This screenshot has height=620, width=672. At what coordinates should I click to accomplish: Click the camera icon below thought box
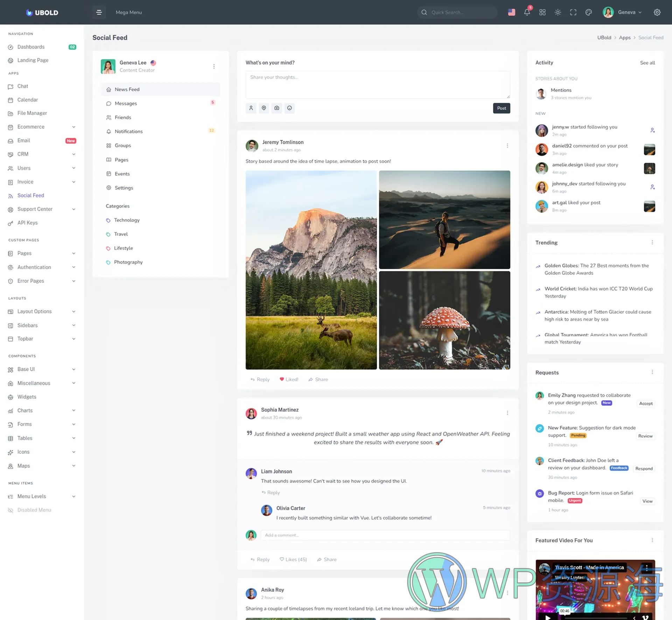276,108
